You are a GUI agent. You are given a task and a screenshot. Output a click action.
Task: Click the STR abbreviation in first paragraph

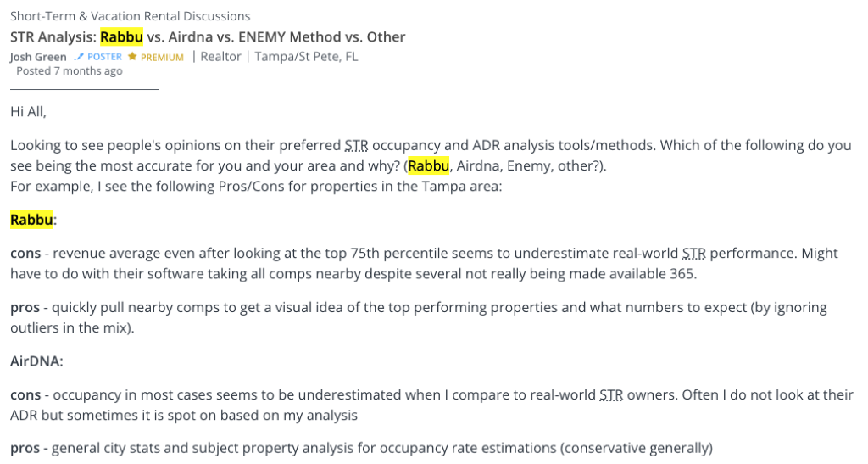357,146
